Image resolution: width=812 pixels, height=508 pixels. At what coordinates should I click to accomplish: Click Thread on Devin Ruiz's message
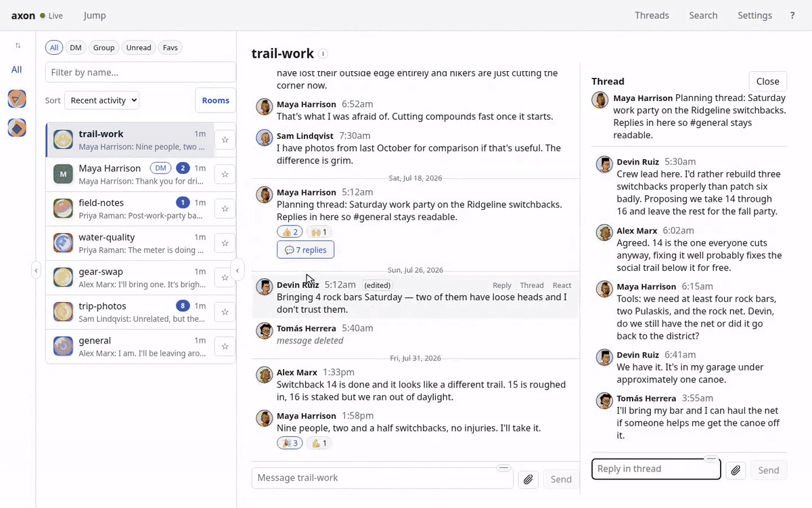[532, 285]
